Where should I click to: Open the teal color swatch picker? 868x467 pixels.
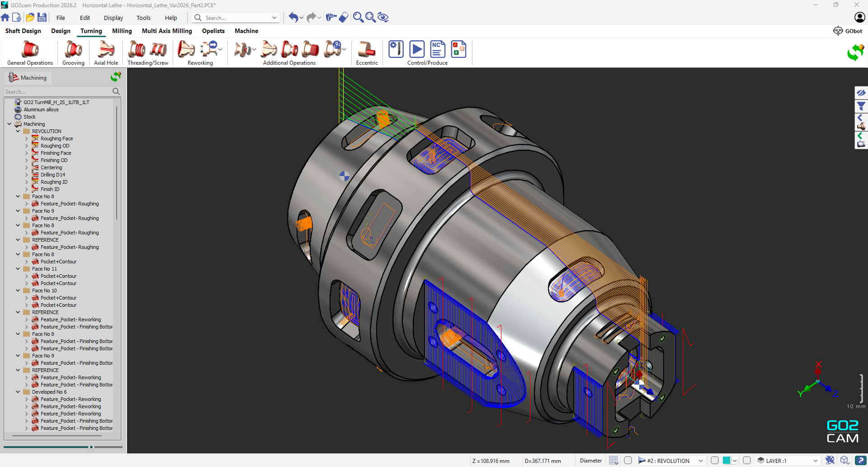pos(726,460)
